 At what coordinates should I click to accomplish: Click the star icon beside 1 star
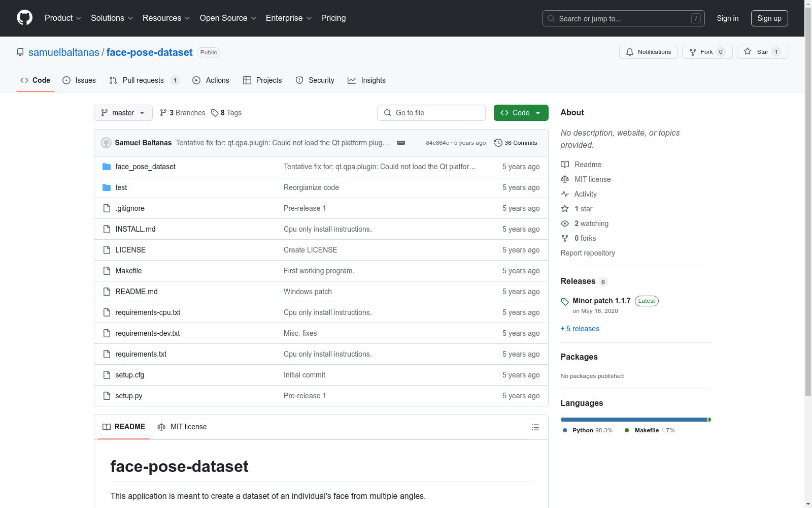(x=565, y=209)
